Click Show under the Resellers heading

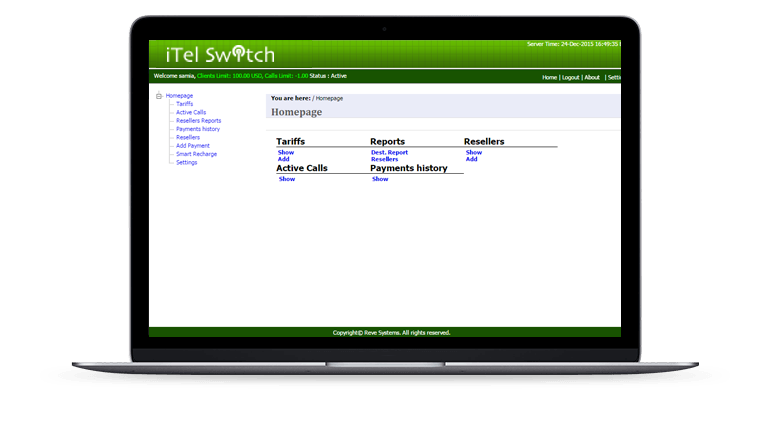(x=474, y=152)
